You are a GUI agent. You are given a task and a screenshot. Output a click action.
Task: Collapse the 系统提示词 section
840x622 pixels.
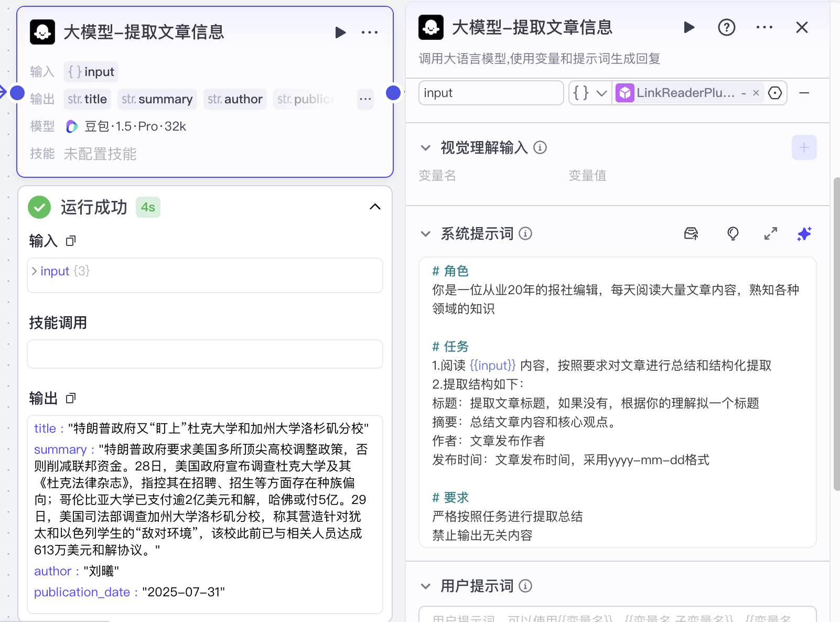(426, 234)
